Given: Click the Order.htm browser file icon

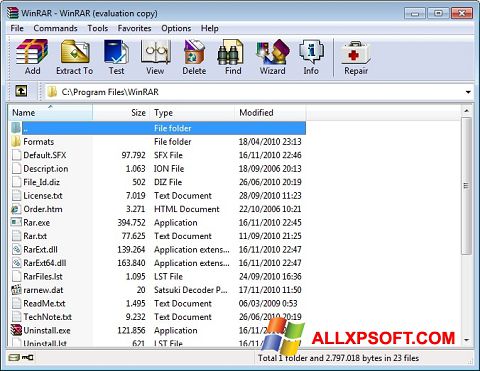Looking at the screenshot, I should (x=16, y=209).
